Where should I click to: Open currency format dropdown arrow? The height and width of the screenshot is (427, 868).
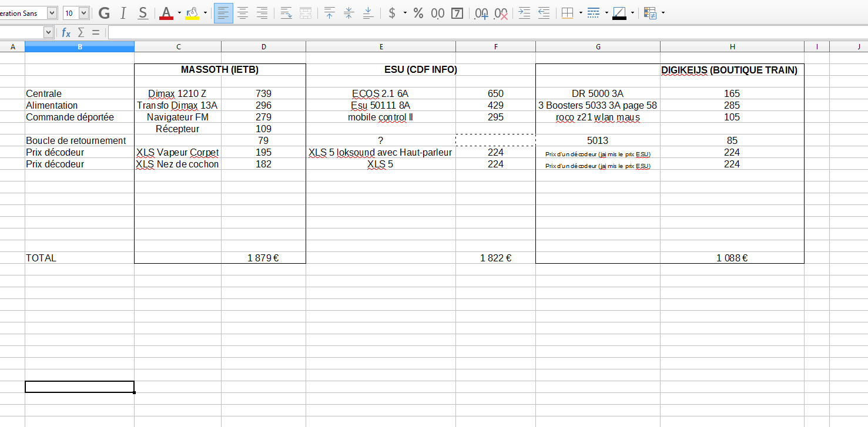tap(405, 13)
